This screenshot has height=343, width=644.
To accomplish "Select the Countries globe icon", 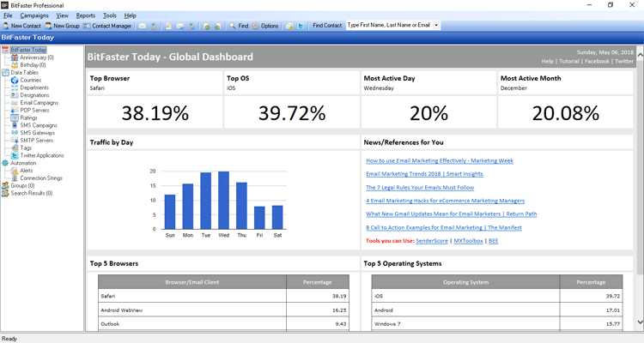I will tap(15, 80).
